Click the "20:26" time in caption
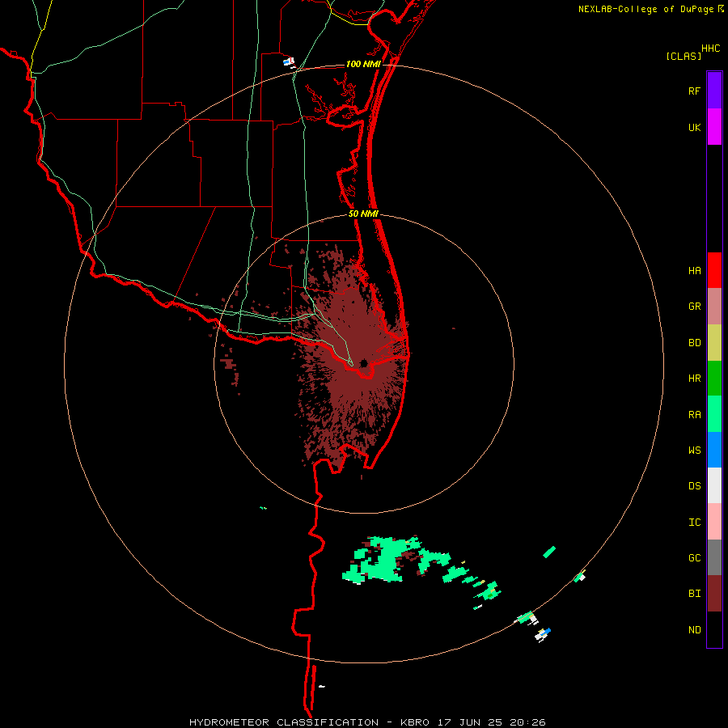 [x=527, y=722]
